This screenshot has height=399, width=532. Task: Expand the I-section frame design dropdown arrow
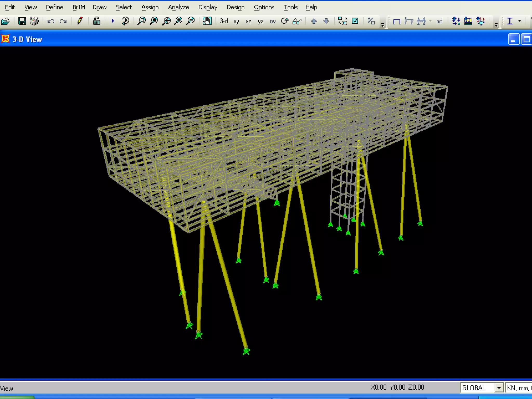tap(520, 21)
